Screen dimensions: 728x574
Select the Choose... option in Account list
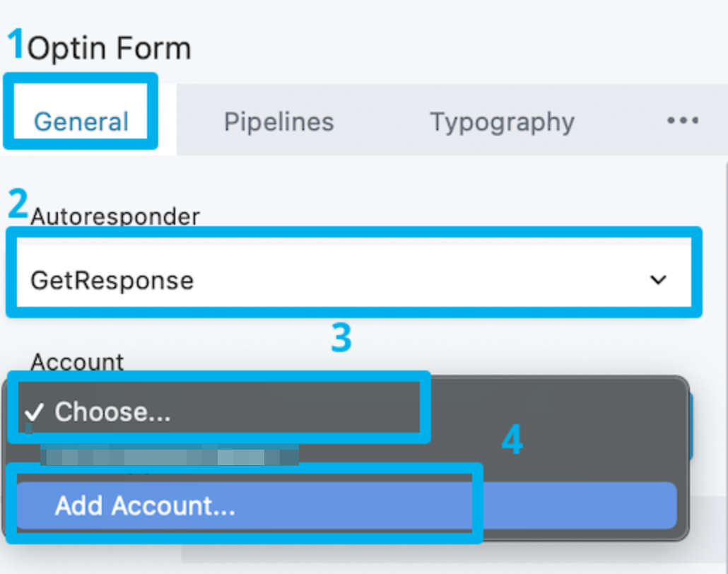[113, 412]
